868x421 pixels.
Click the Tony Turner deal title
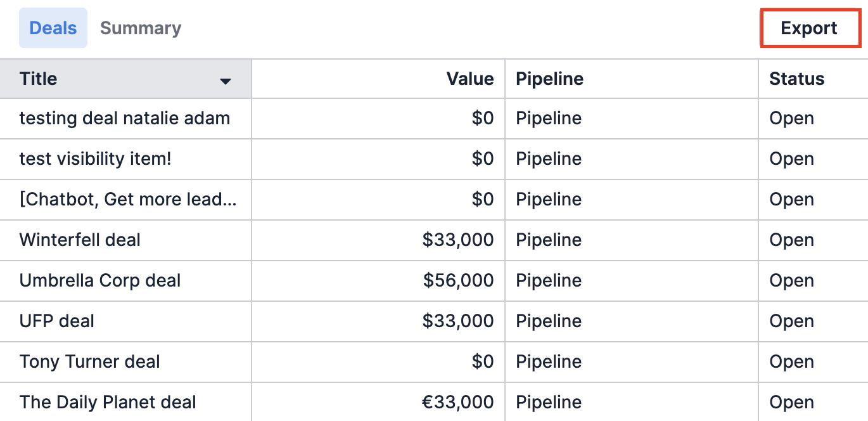coord(89,362)
